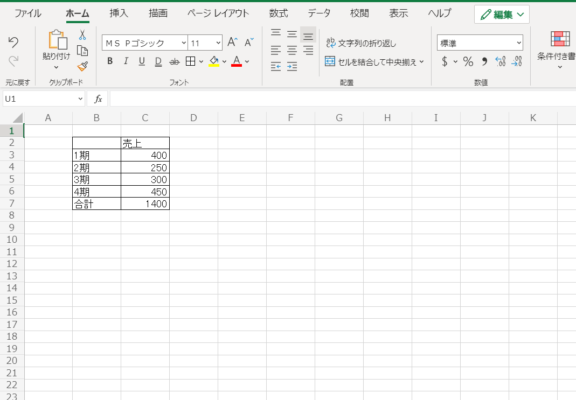The height and width of the screenshot is (400, 576).
Task: Click the Middle Align icon
Action: [x=292, y=34]
